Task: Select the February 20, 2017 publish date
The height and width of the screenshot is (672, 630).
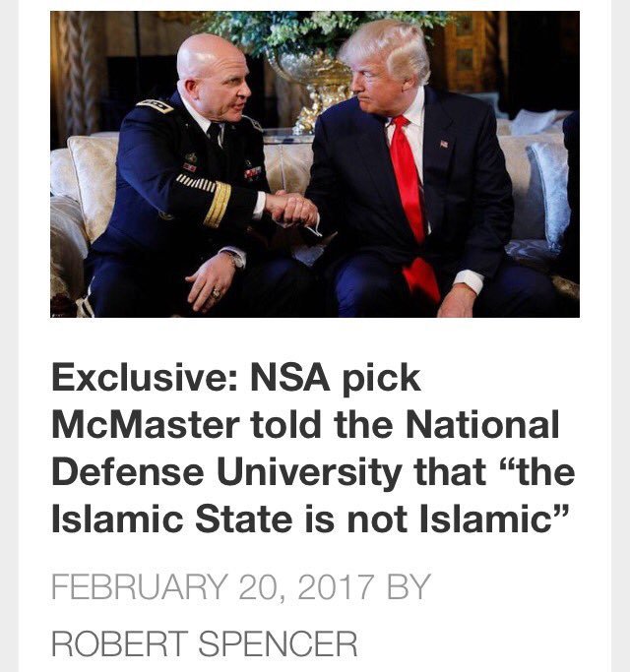Action: [213, 587]
